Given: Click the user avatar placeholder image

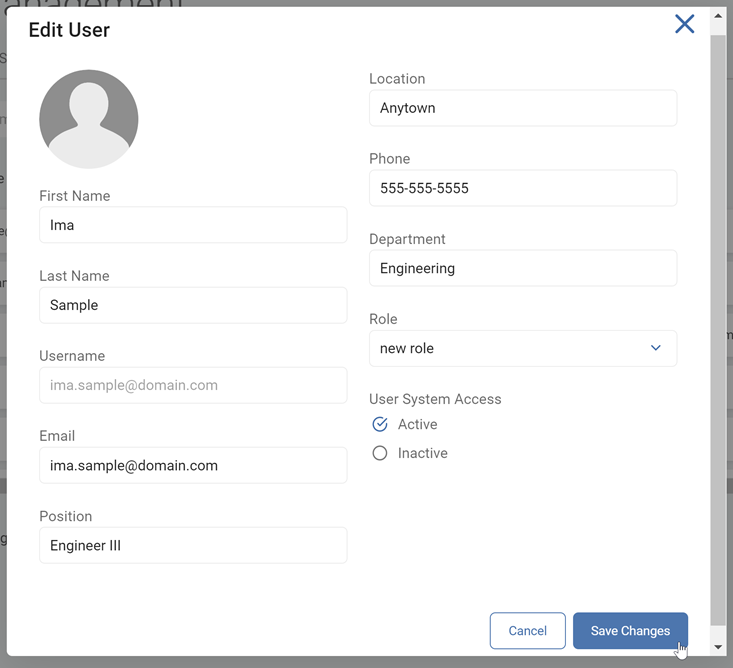Looking at the screenshot, I should 89,119.
